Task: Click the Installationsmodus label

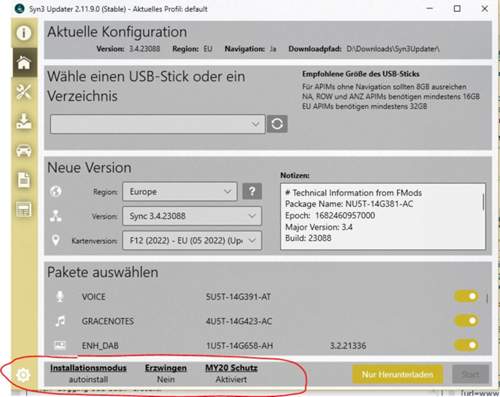Action: click(x=88, y=368)
